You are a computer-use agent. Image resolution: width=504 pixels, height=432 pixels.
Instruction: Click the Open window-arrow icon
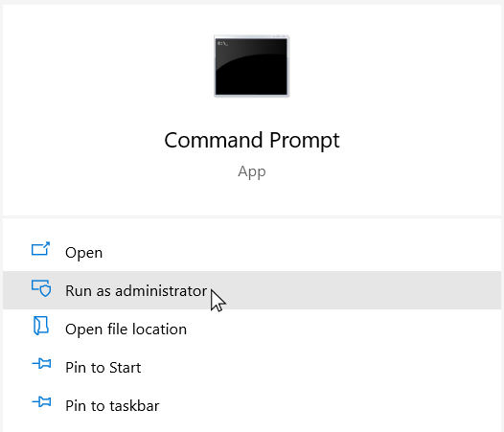[41, 249]
